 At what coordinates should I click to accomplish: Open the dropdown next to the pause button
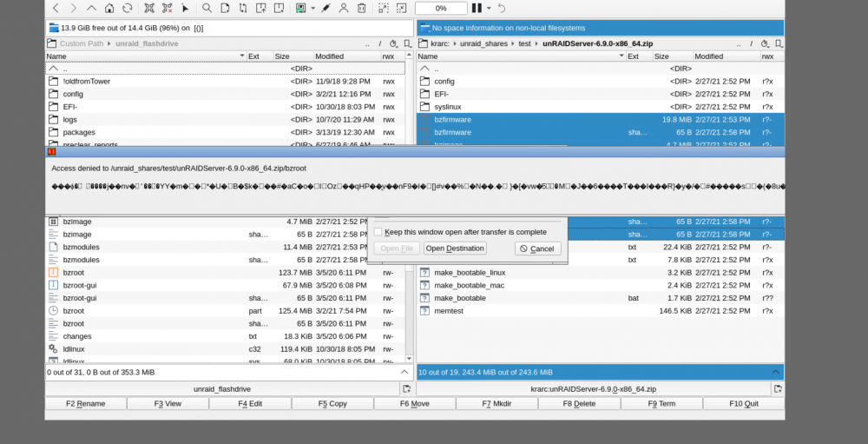[x=489, y=9]
